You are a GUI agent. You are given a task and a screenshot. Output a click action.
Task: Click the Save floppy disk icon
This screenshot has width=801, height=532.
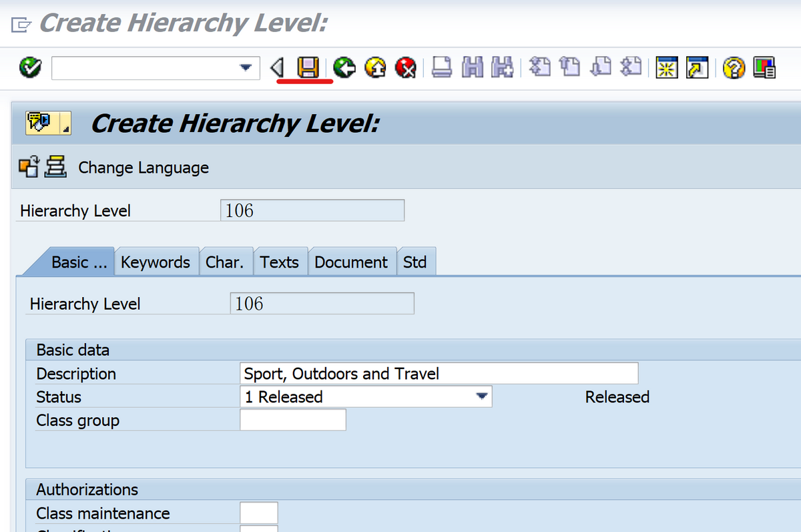308,67
